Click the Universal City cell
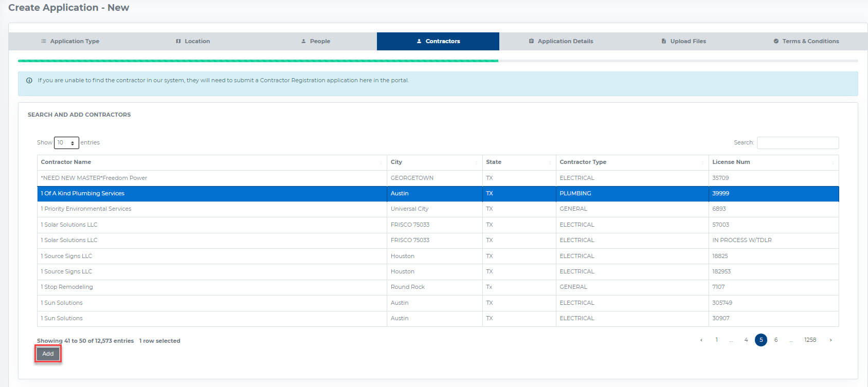The width and height of the screenshot is (868, 387). [x=435, y=209]
